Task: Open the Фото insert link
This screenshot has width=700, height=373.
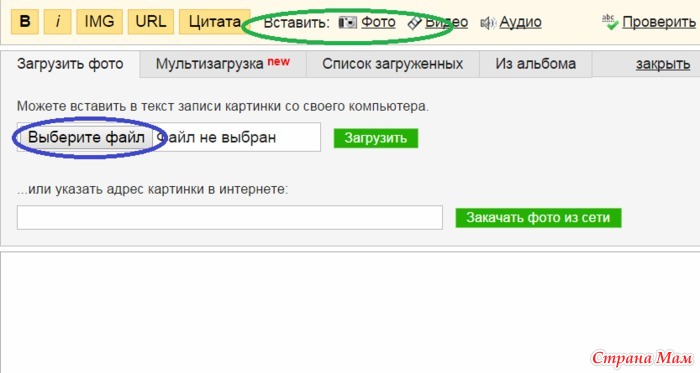Action: (x=378, y=22)
